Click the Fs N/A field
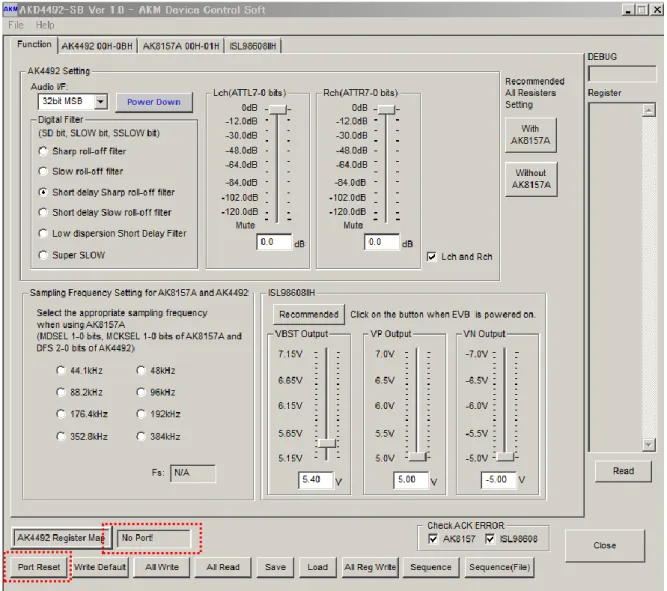This screenshot has width=667, height=591. 193,473
